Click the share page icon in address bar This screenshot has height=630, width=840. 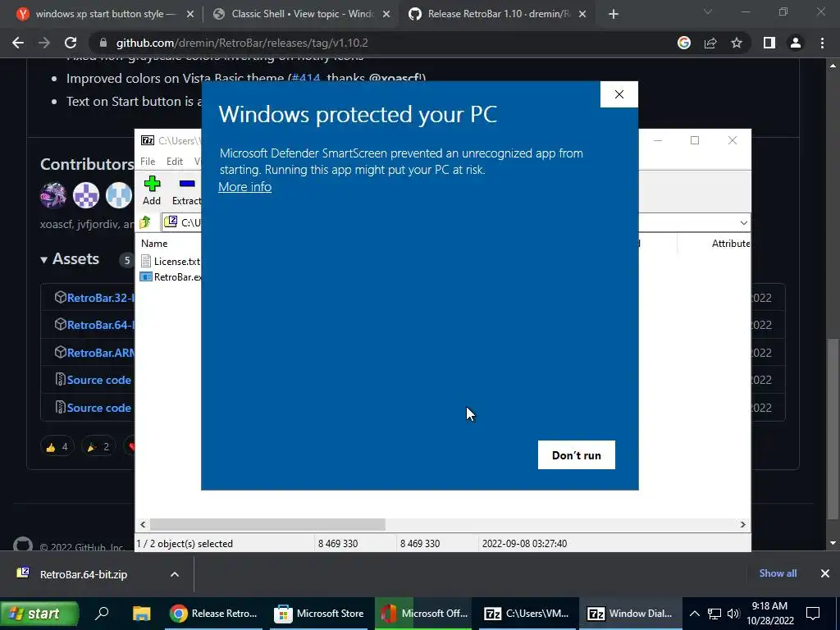(710, 43)
